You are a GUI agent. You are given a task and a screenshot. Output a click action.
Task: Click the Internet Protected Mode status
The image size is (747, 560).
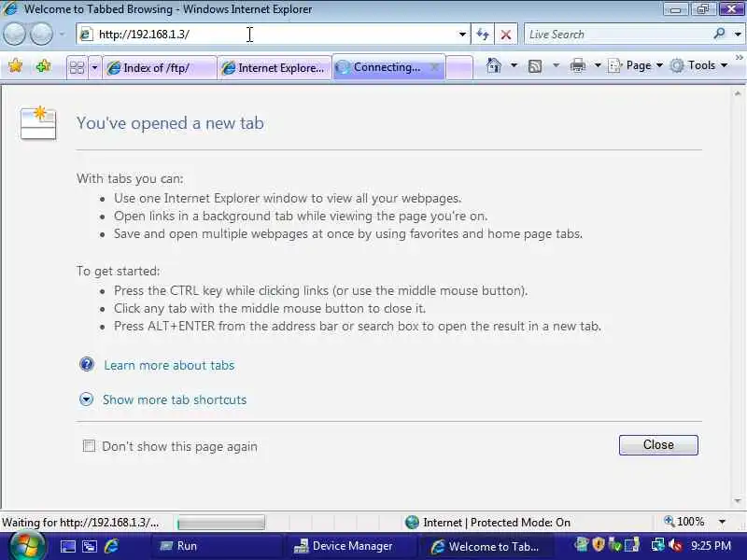pos(487,523)
